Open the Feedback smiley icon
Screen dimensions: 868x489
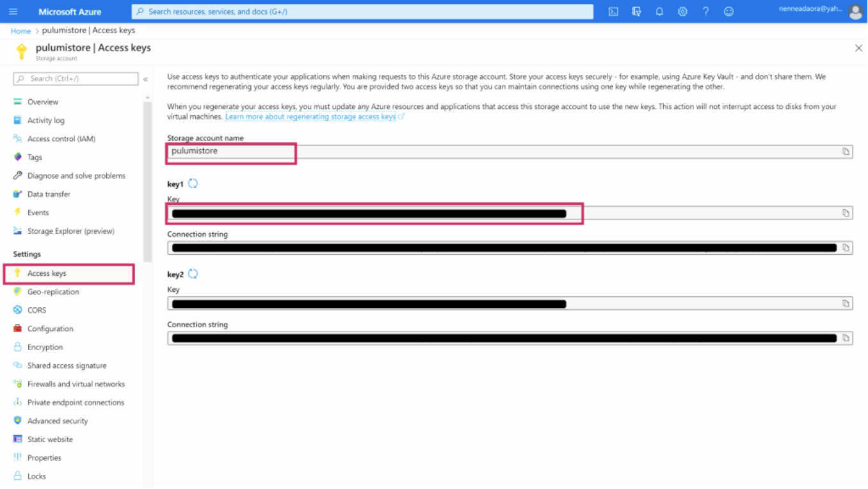pyautogui.click(x=728, y=12)
